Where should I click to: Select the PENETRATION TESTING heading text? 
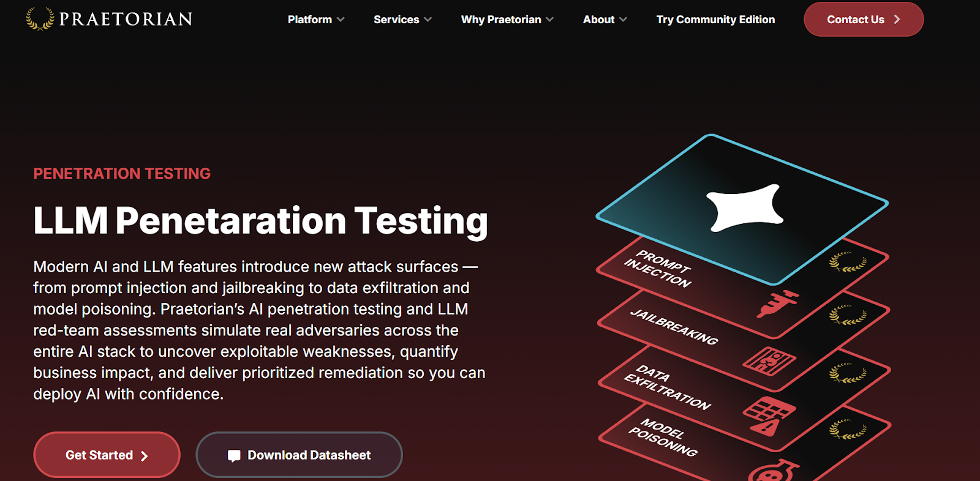click(x=122, y=174)
